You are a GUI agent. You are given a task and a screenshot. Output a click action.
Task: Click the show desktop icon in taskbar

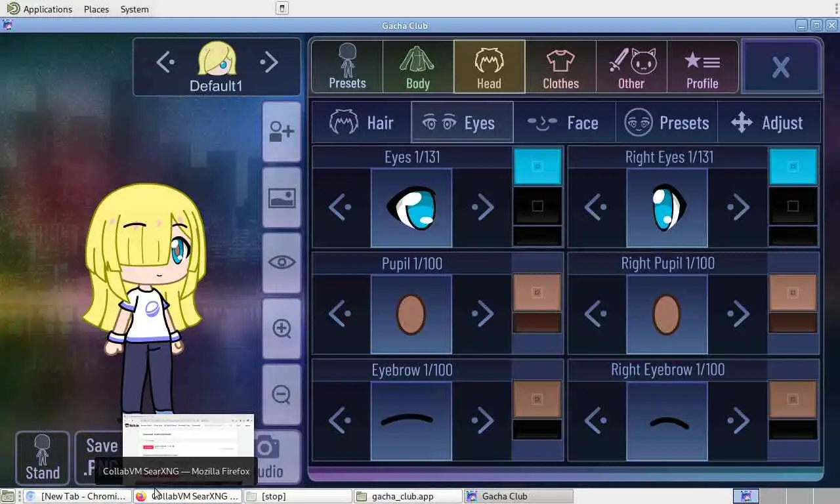[x=7, y=497]
